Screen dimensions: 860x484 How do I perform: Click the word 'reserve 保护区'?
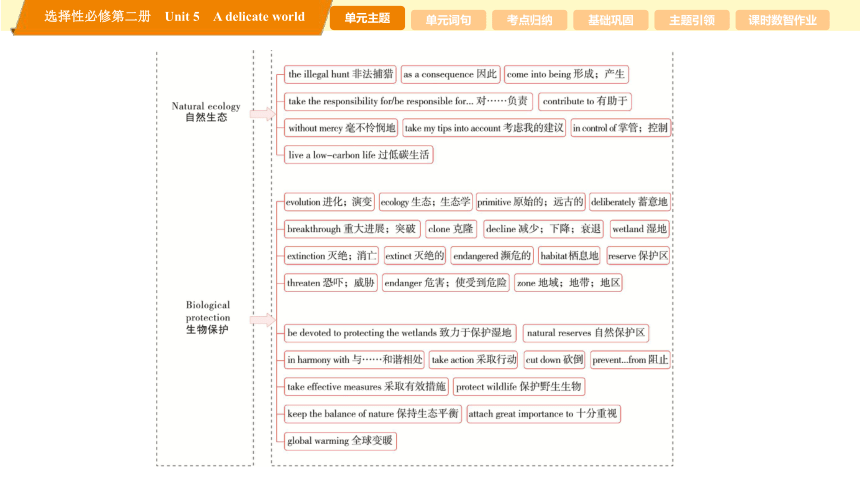[x=638, y=256]
